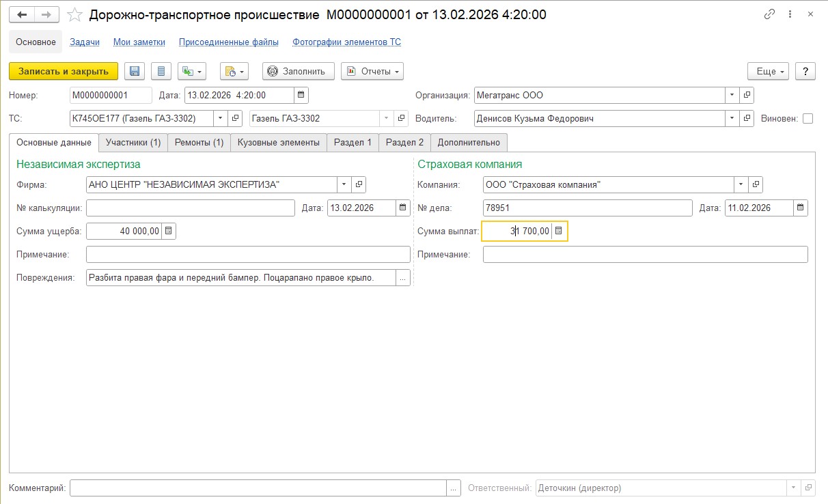The image size is (828, 504).
Task: Open the Ремонты (1) tab
Action: click(x=199, y=143)
